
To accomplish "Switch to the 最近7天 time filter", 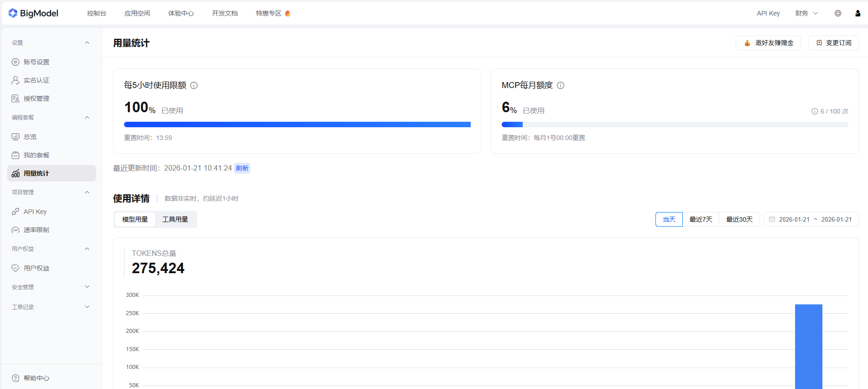I will point(701,219).
